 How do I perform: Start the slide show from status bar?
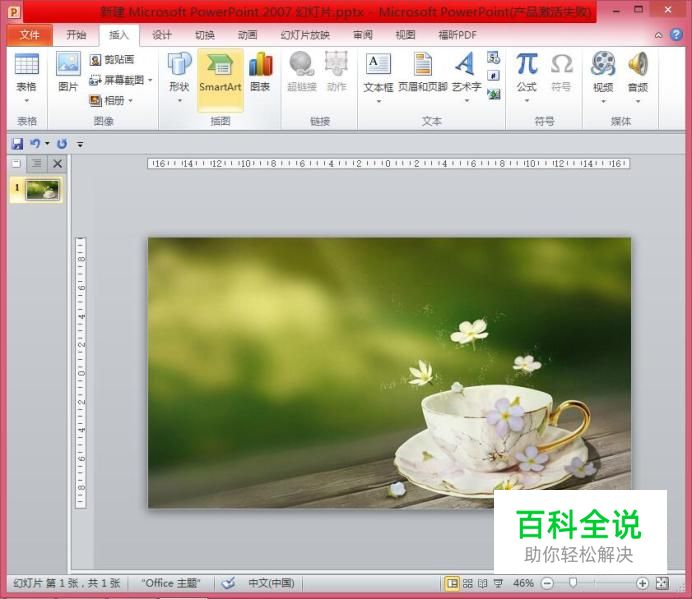(x=498, y=583)
